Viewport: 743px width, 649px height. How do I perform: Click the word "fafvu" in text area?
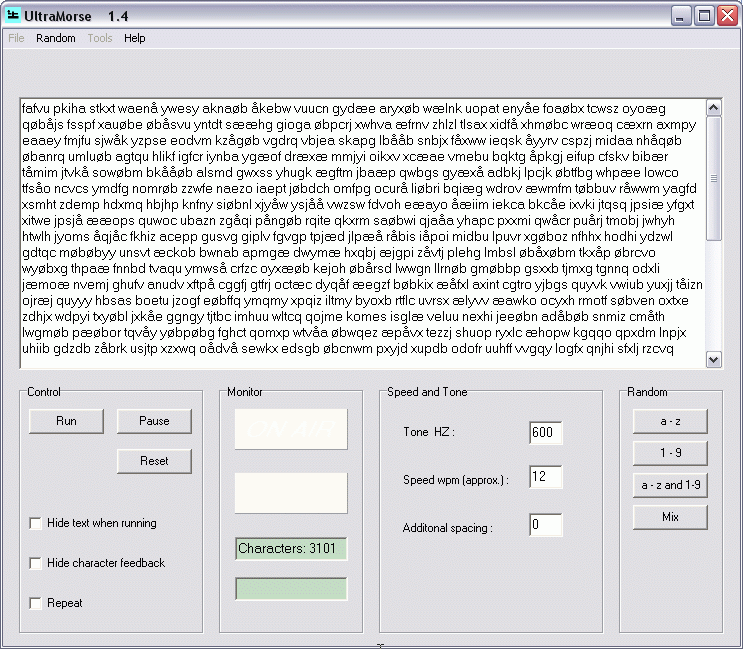[x=36, y=108]
